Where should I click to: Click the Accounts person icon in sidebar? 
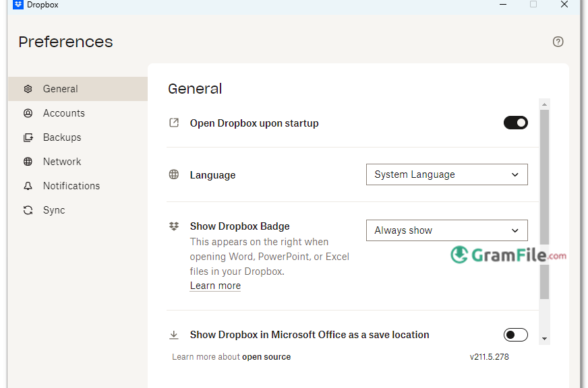(x=28, y=113)
